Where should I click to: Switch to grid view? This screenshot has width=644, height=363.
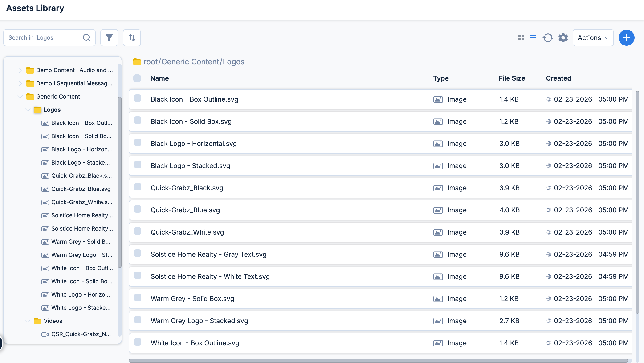tap(521, 38)
